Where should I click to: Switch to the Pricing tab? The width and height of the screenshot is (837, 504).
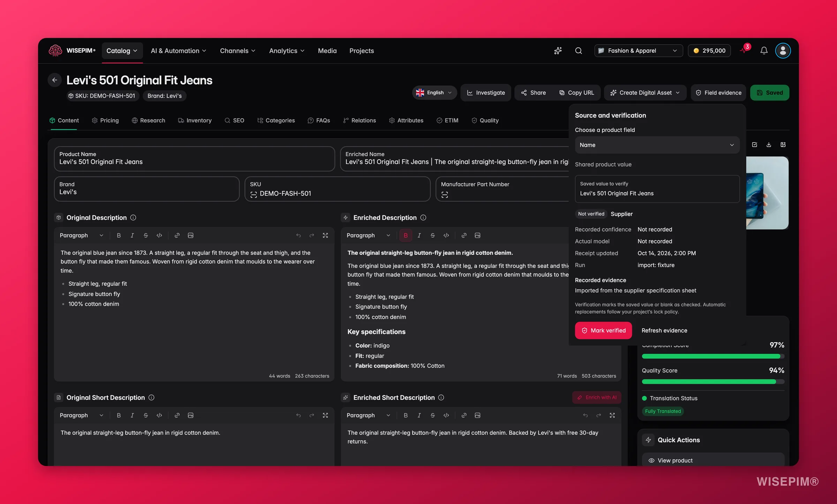(x=105, y=120)
